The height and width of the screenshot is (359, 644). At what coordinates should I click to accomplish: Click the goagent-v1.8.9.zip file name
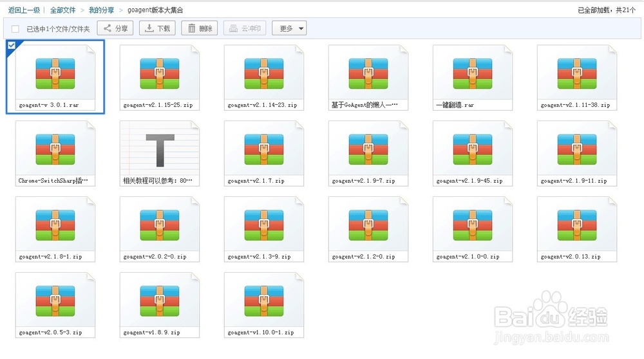pos(151,333)
